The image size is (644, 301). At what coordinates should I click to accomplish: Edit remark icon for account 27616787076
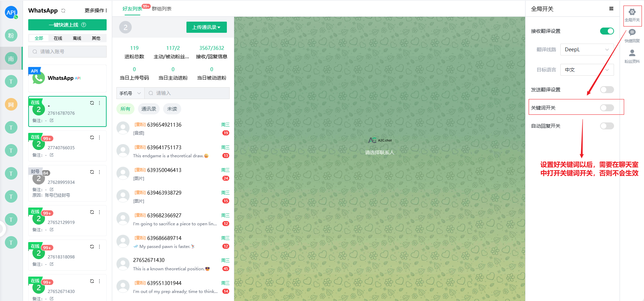pyautogui.click(x=52, y=120)
